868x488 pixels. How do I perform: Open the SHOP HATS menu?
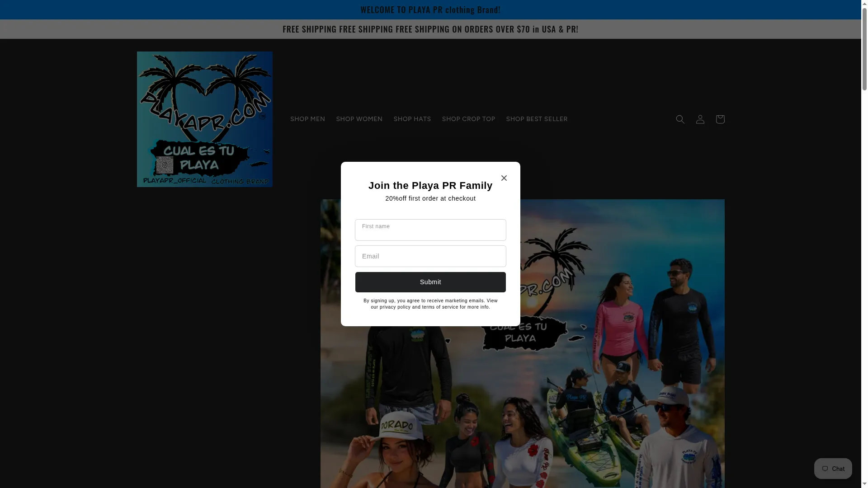412,119
